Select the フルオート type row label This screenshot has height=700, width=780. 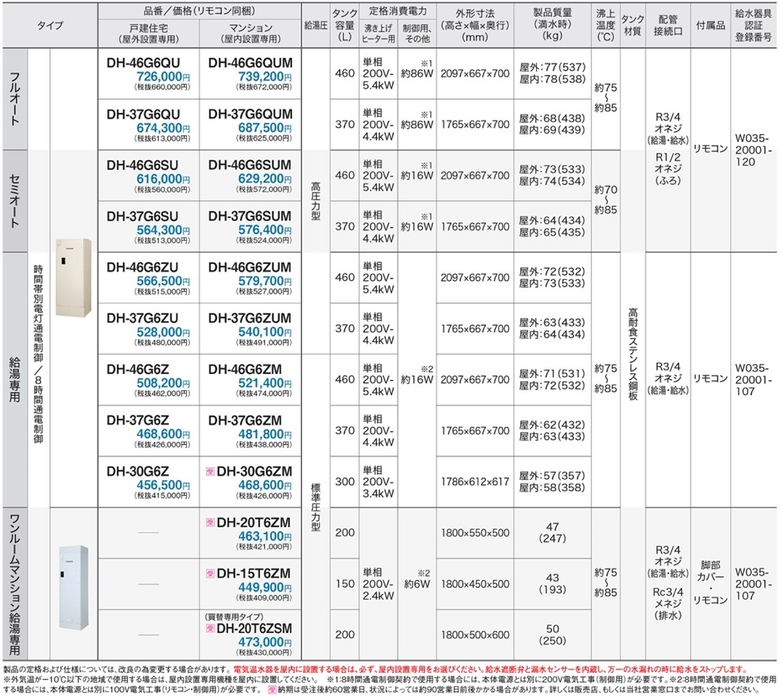15,99
